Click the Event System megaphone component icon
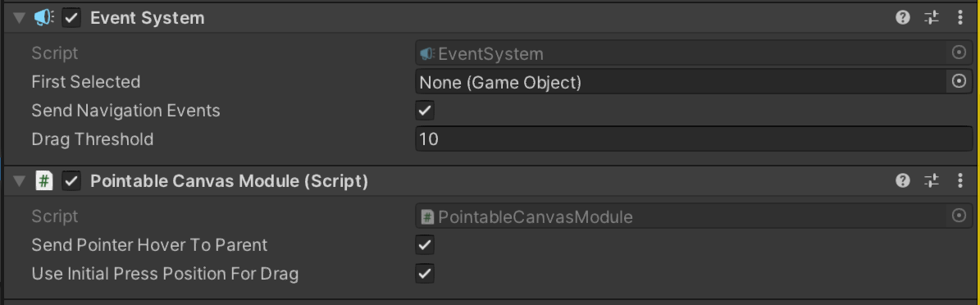The width and height of the screenshot is (980, 305). (x=43, y=17)
